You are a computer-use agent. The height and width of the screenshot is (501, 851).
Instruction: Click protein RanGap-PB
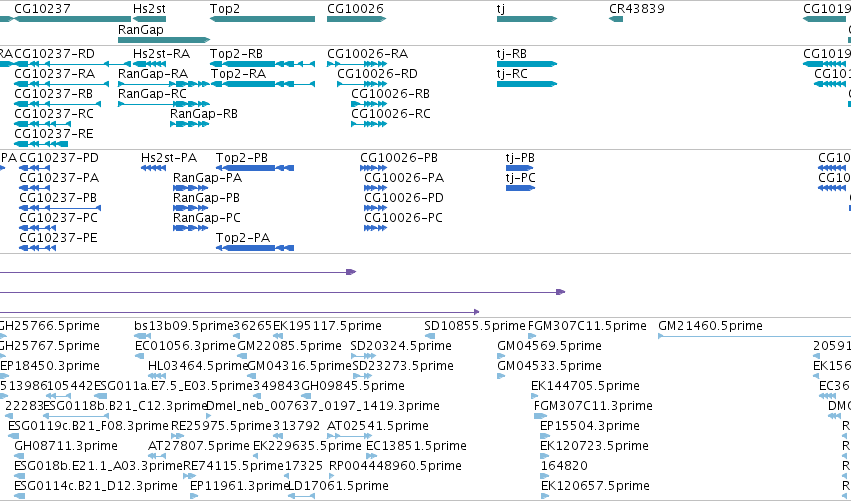(x=206, y=198)
